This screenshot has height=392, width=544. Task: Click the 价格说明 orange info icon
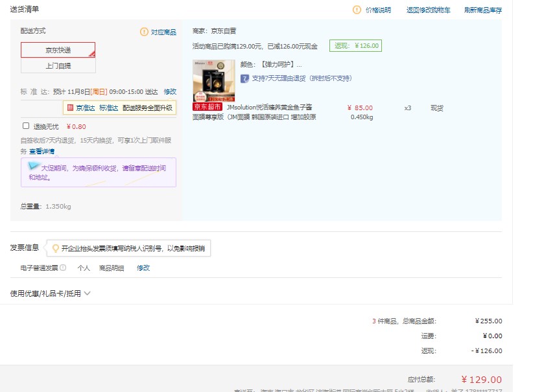[x=357, y=10]
